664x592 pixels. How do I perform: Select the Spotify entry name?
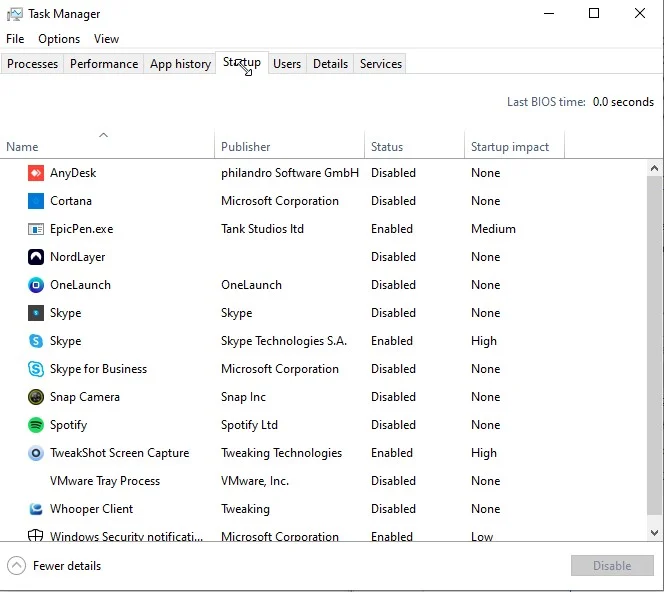(69, 425)
